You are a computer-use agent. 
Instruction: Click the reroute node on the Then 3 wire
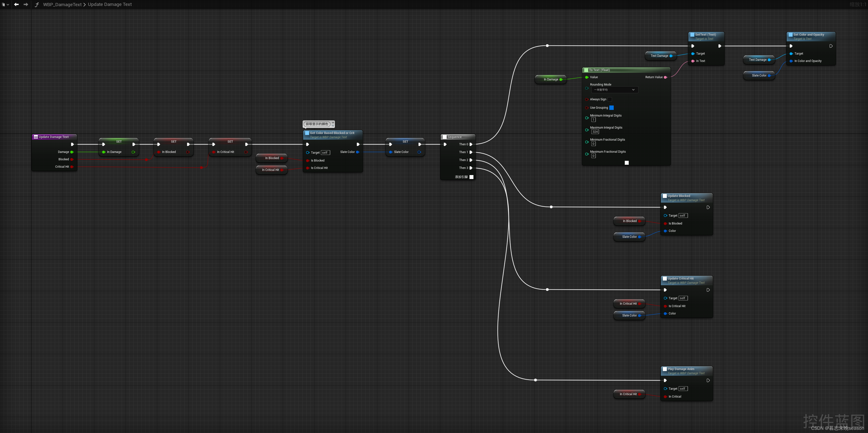click(535, 380)
